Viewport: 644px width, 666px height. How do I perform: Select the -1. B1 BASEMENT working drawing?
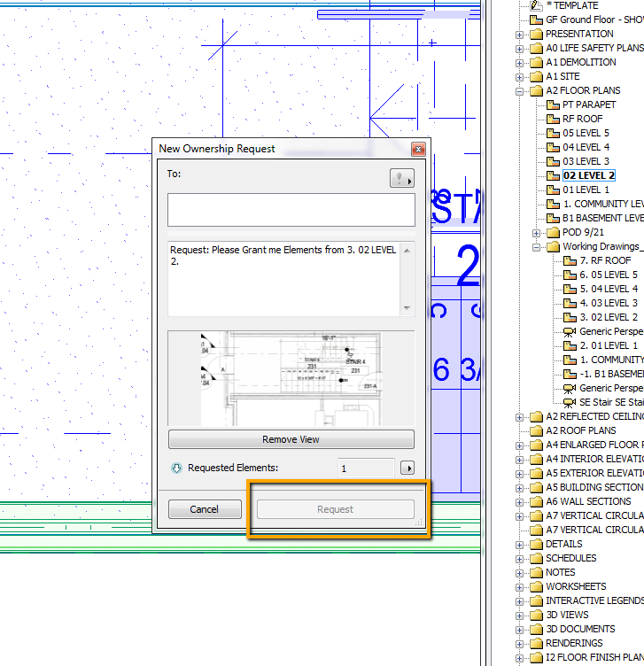[612, 374]
